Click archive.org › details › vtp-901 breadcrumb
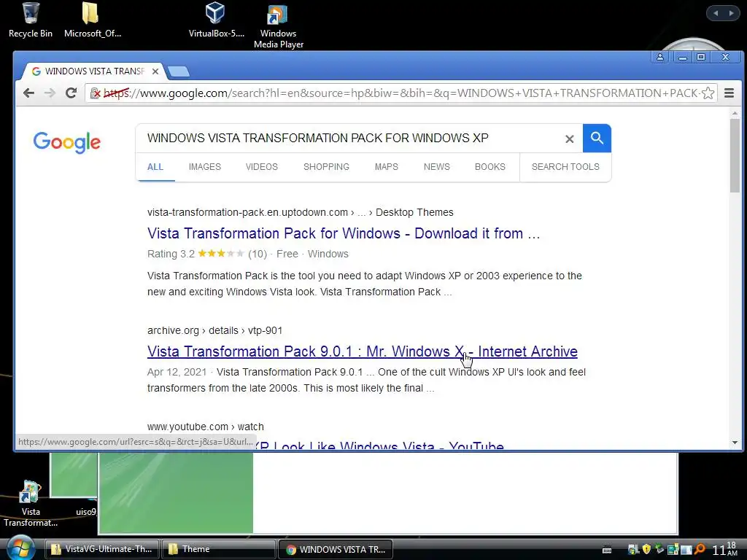The height and width of the screenshot is (560, 747). [215, 330]
